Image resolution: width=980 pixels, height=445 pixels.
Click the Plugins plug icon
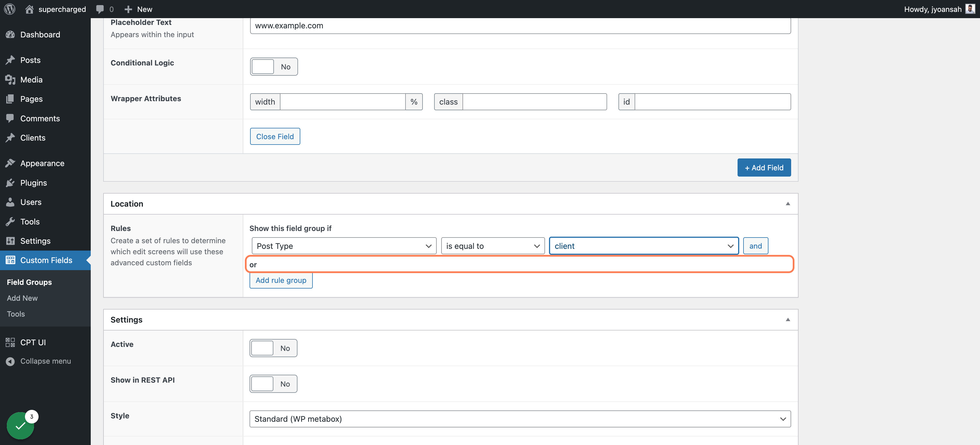point(10,183)
